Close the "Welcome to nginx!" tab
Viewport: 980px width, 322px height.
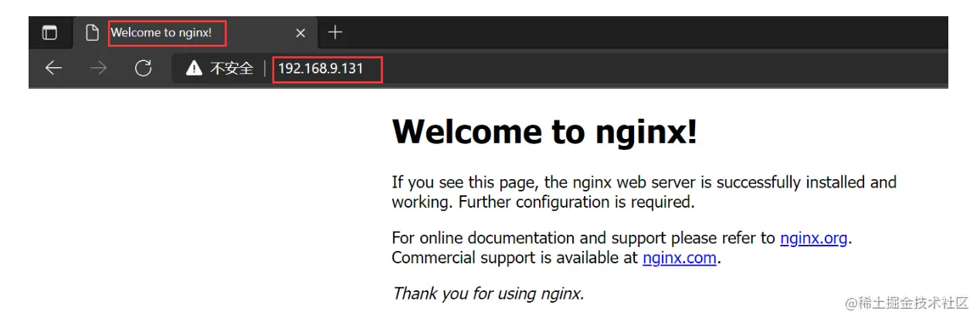coord(300,33)
